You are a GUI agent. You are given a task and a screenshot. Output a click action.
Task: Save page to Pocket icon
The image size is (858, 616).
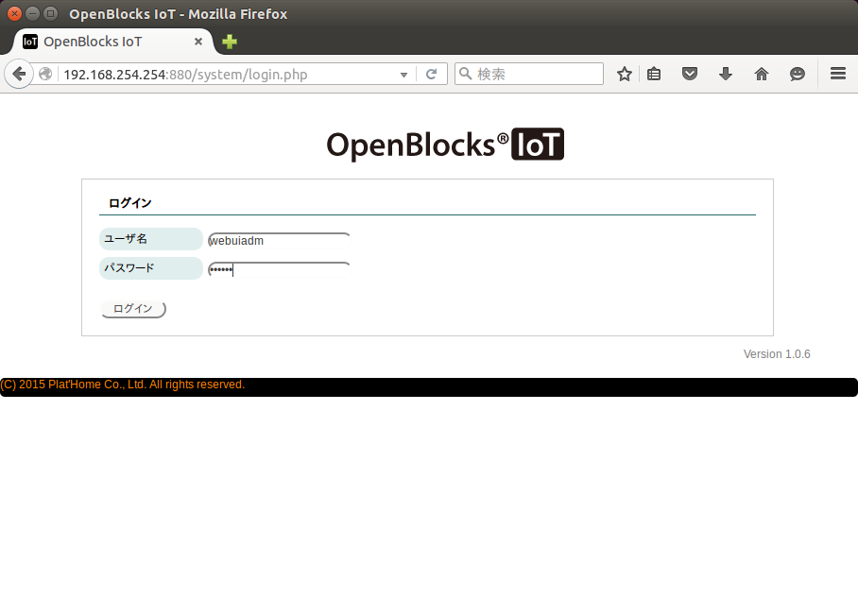(690, 74)
